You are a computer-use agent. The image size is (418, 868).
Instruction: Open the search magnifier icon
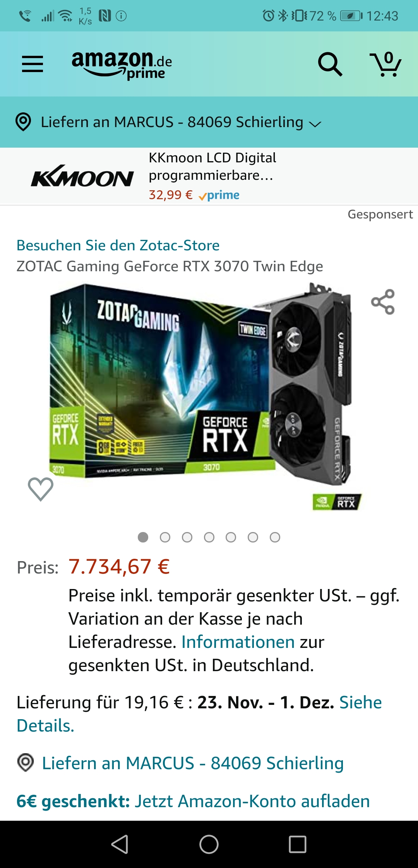coord(330,64)
